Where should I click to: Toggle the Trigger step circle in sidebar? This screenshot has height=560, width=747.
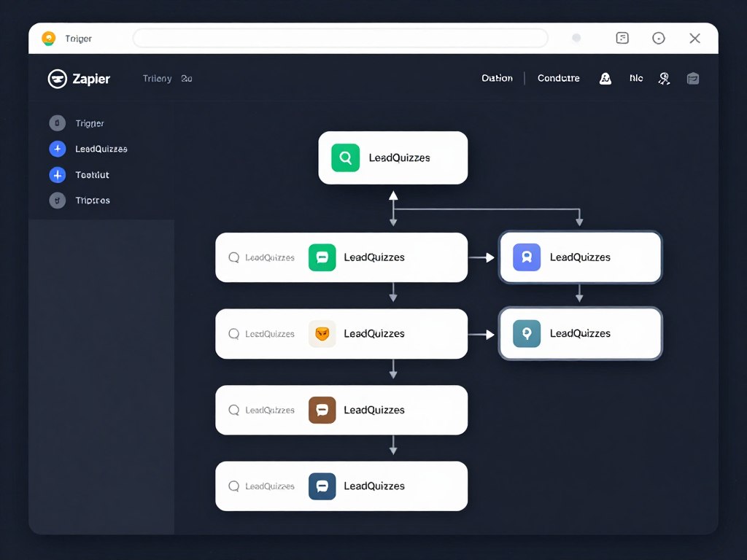tap(58, 122)
